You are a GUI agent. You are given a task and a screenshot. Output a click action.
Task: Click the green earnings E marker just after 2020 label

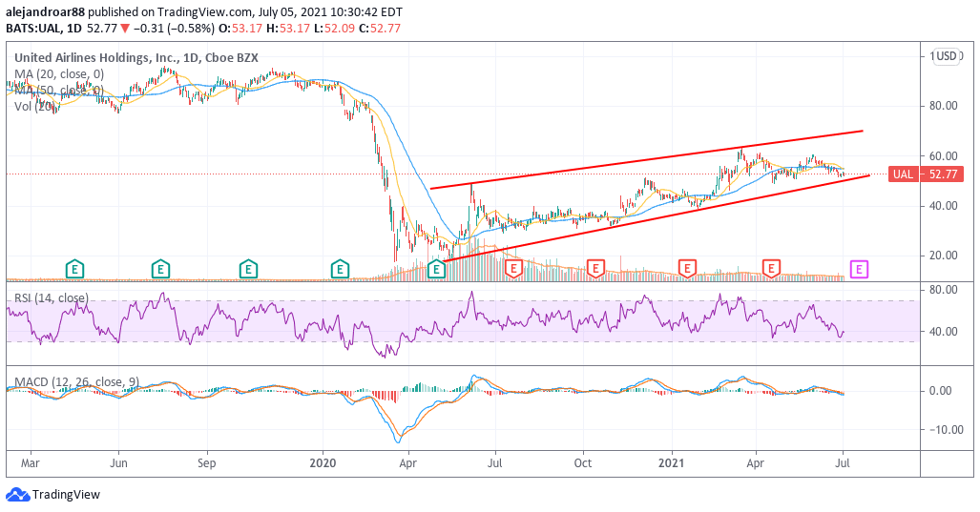pos(340,270)
